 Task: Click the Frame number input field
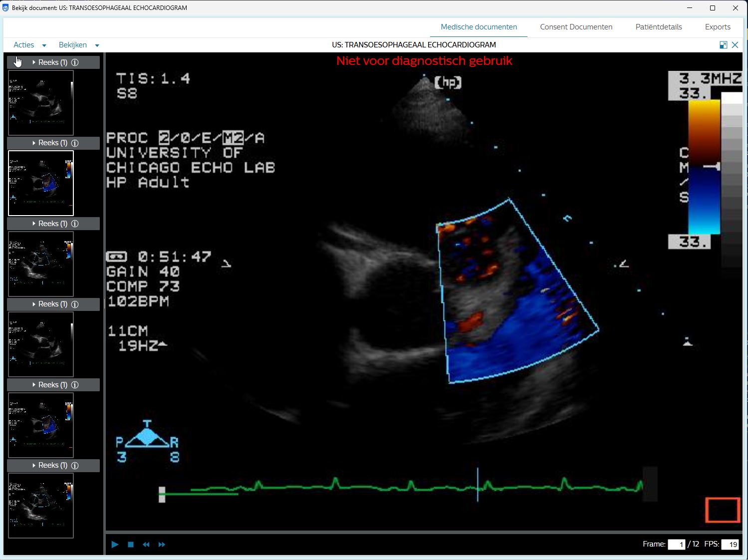pos(676,545)
